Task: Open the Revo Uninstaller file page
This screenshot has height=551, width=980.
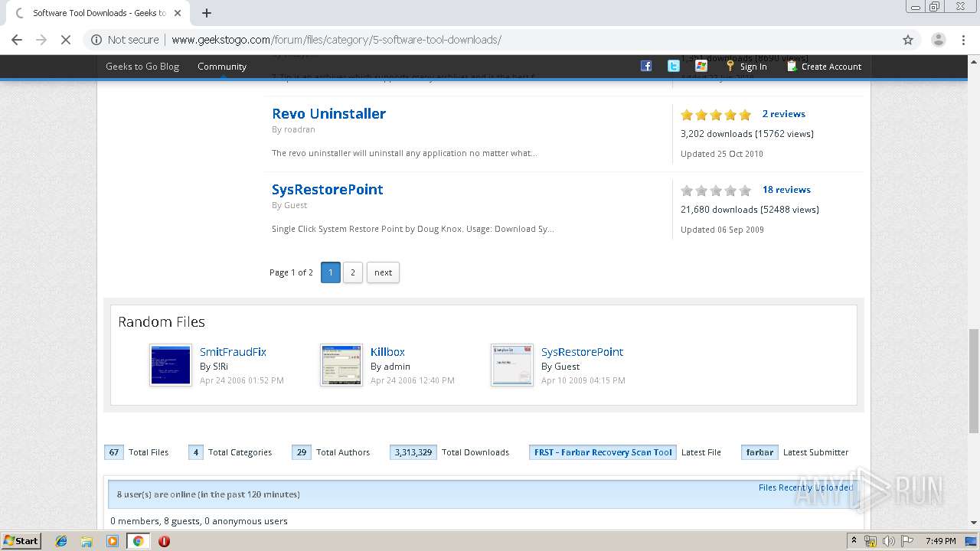Action: [328, 113]
